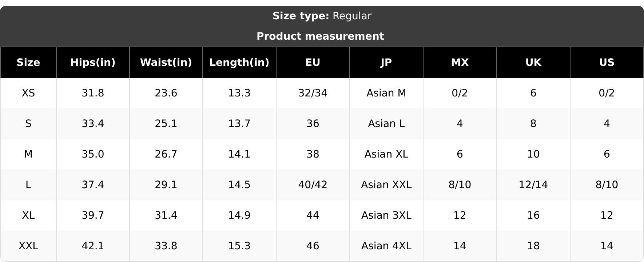Select the 12/14 UK size cell
This screenshot has height=262, width=644.
point(533,185)
